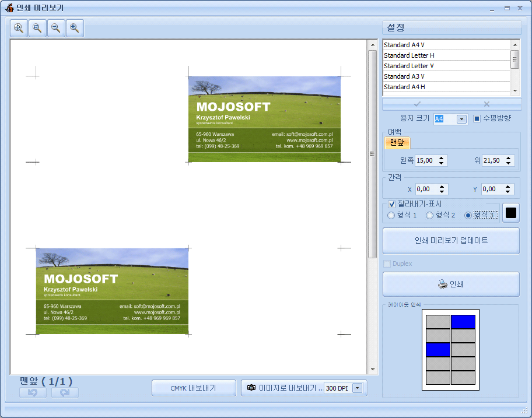Select the 형식 3 radio button
The image size is (532, 418).
pos(468,215)
